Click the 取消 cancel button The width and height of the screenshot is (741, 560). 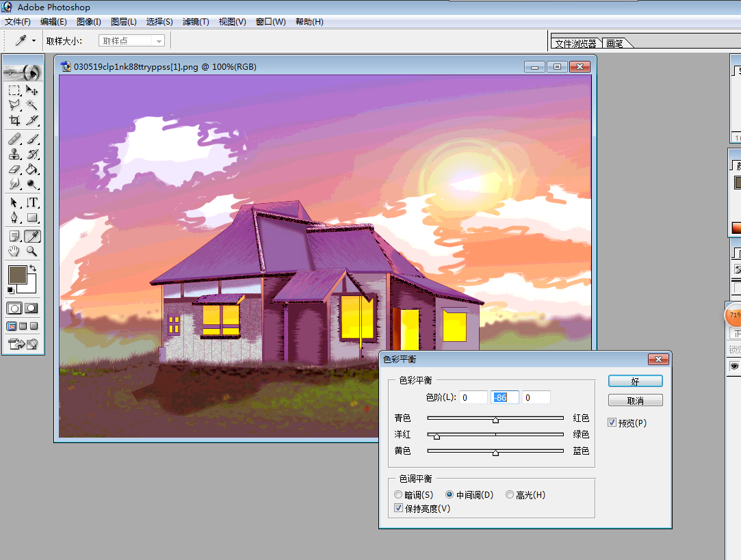coord(635,401)
